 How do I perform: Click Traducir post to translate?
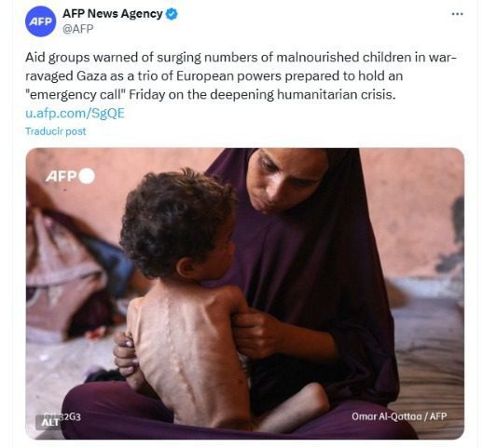(x=56, y=131)
